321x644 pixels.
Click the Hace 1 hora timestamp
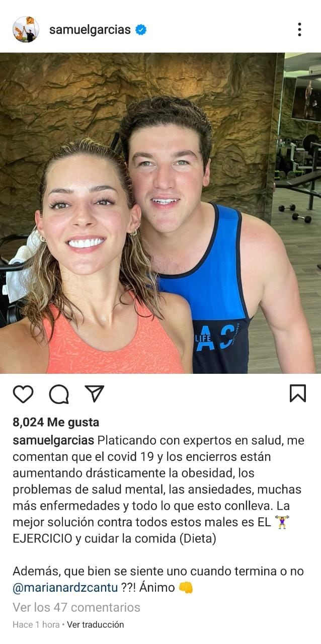pyautogui.click(x=36, y=624)
